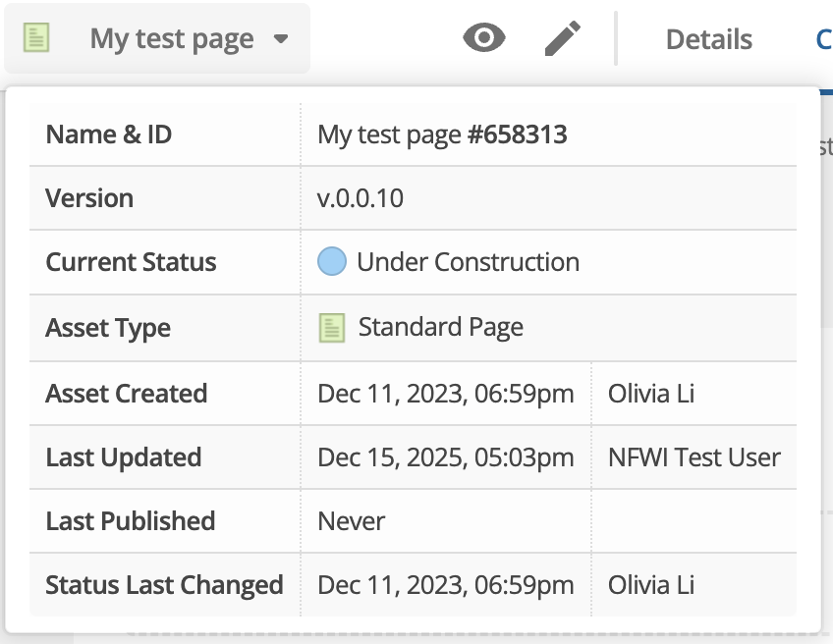The width and height of the screenshot is (833, 644).
Task: Click the version value v.0.0.10
Action: point(361,198)
